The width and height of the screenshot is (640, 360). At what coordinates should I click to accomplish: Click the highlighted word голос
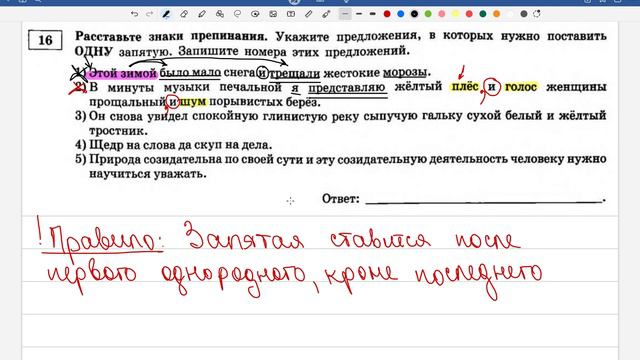[x=521, y=87]
